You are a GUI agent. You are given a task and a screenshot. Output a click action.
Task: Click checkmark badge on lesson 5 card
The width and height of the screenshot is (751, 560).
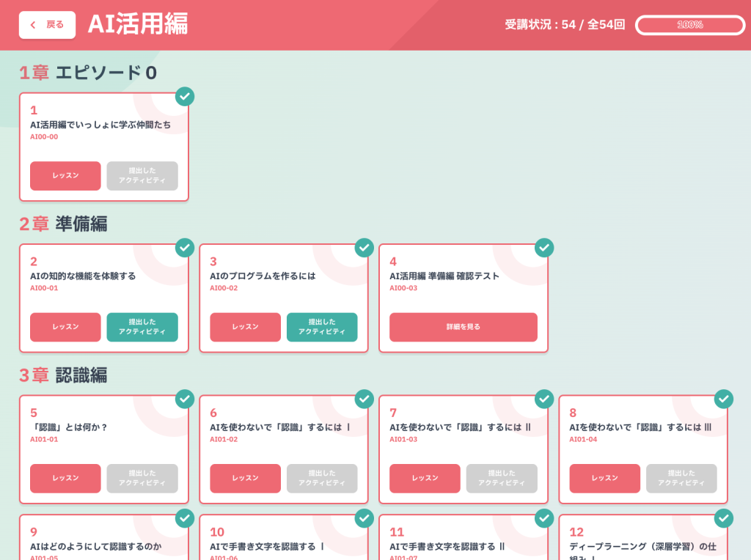point(185,399)
